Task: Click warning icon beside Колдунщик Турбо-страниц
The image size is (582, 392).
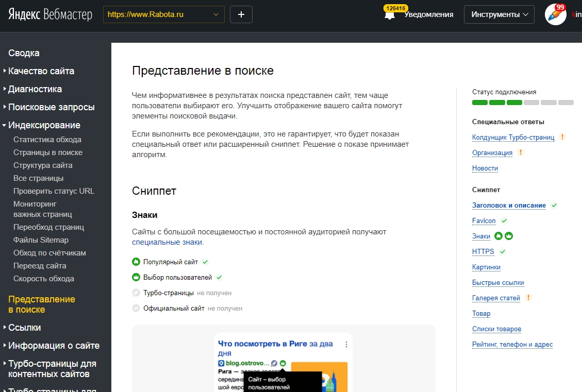Action: [562, 137]
